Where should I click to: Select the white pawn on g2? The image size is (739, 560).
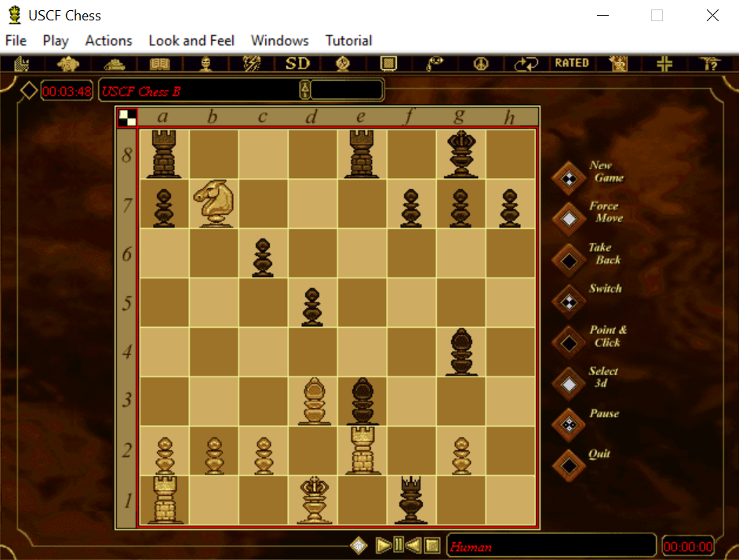(461, 456)
